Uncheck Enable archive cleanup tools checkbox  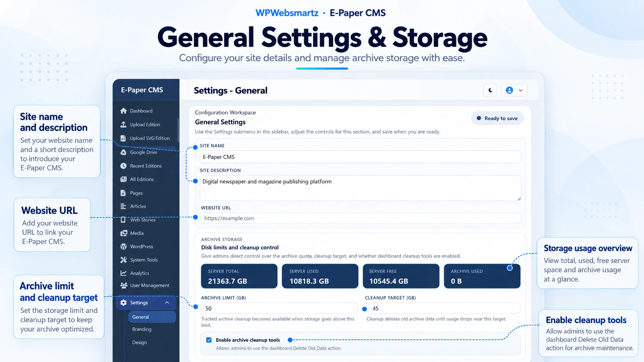click(209, 340)
